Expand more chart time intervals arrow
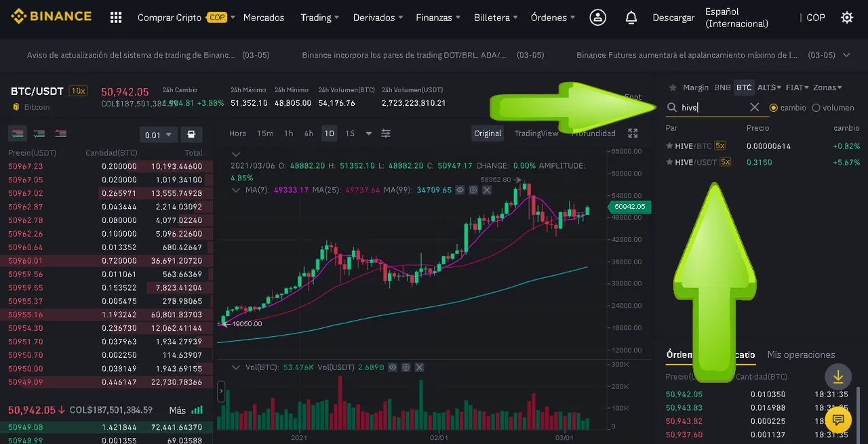This screenshot has width=868, height=444. click(369, 134)
